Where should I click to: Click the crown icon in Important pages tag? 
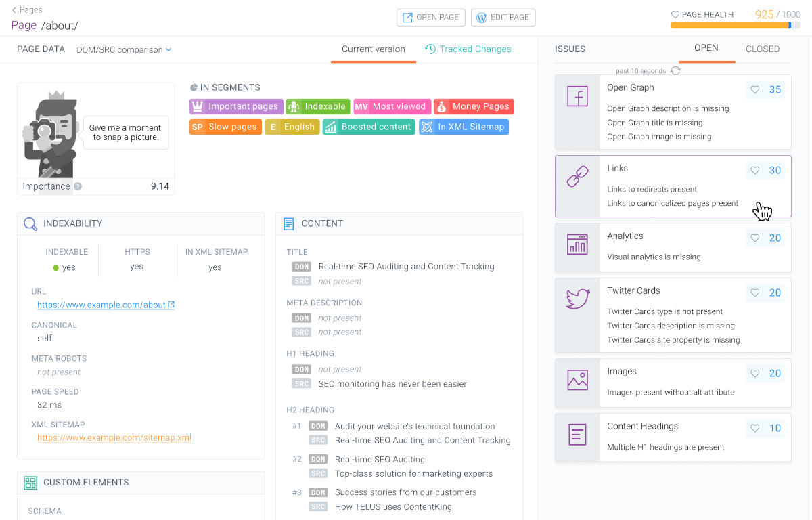coord(198,106)
